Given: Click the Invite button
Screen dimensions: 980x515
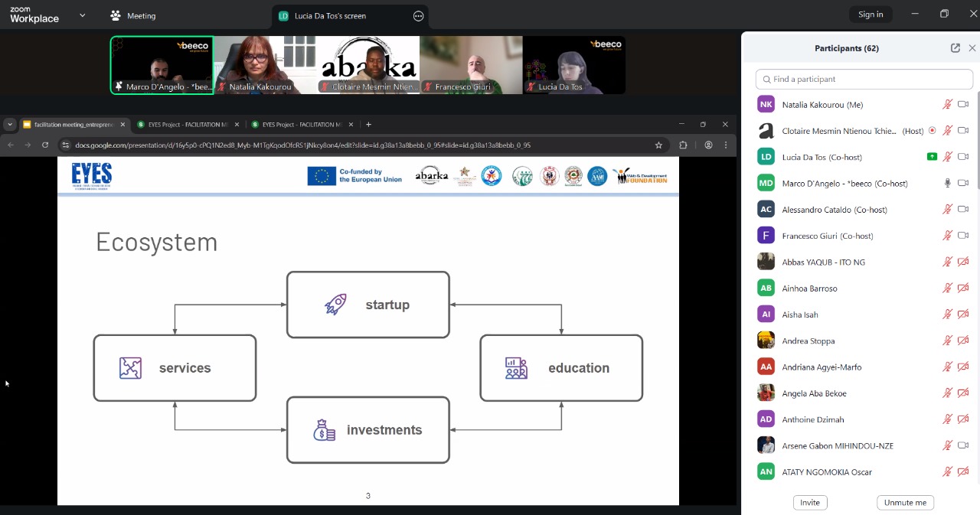Looking at the screenshot, I should tap(810, 503).
